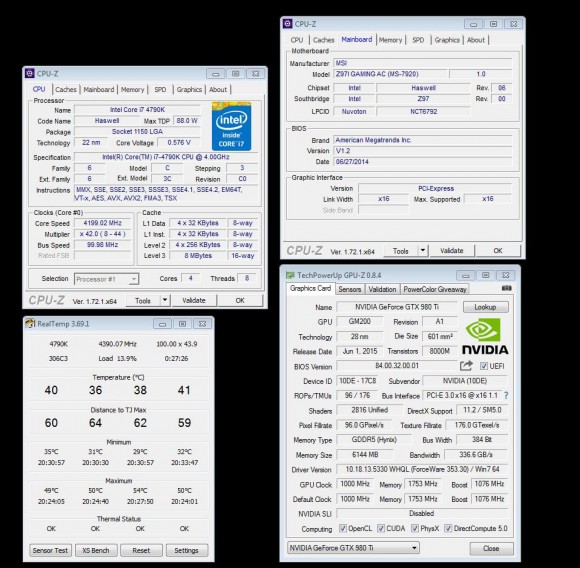Screen dimensions: 580x568
Task: Launch XS Bench in RealTemp
Action: [96, 550]
